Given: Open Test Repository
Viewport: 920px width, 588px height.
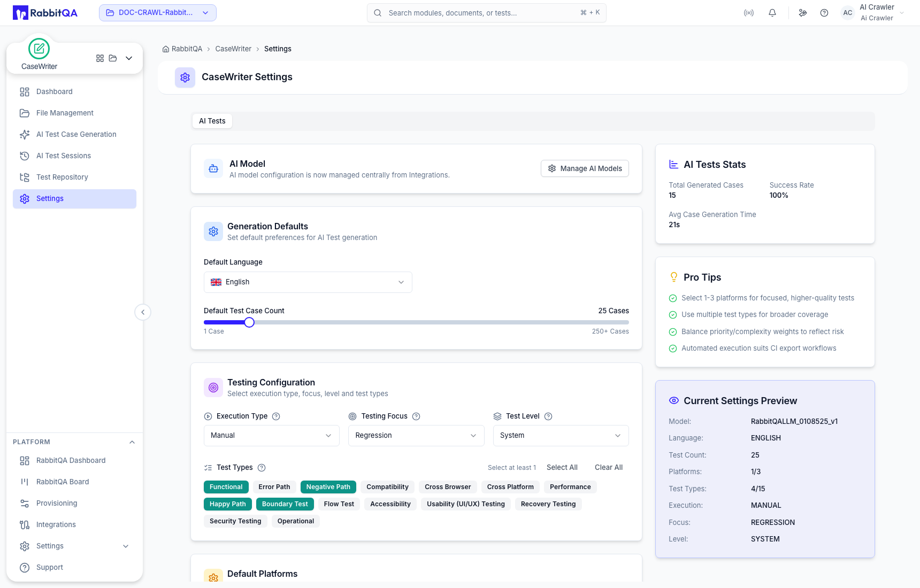Looking at the screenshot, I should coord(74,177).
